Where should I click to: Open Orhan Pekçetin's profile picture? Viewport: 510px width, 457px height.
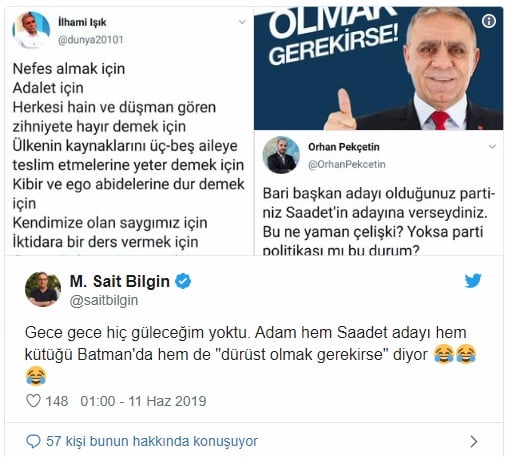point(281,155)
